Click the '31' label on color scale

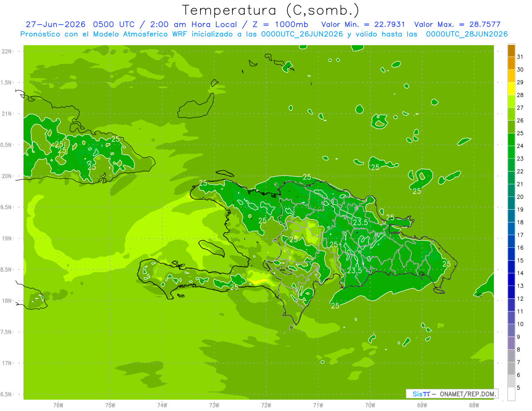[520, 57]
